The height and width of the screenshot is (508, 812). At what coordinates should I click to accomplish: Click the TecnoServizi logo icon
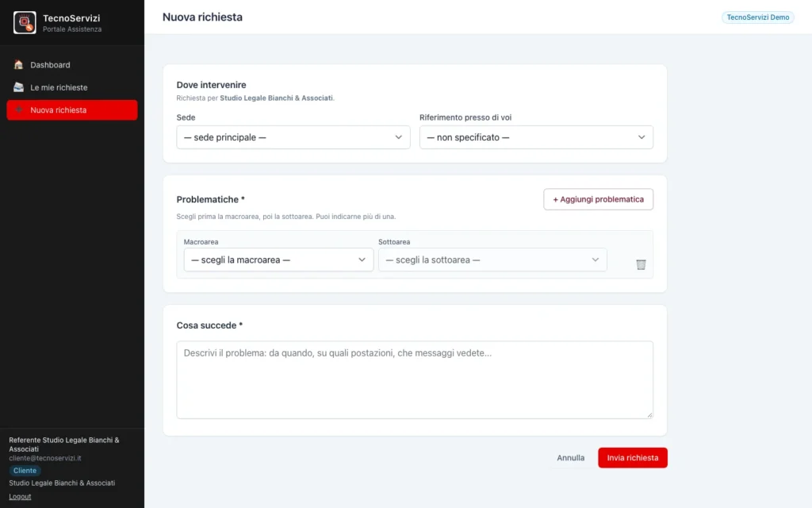[x=25, y=23]
